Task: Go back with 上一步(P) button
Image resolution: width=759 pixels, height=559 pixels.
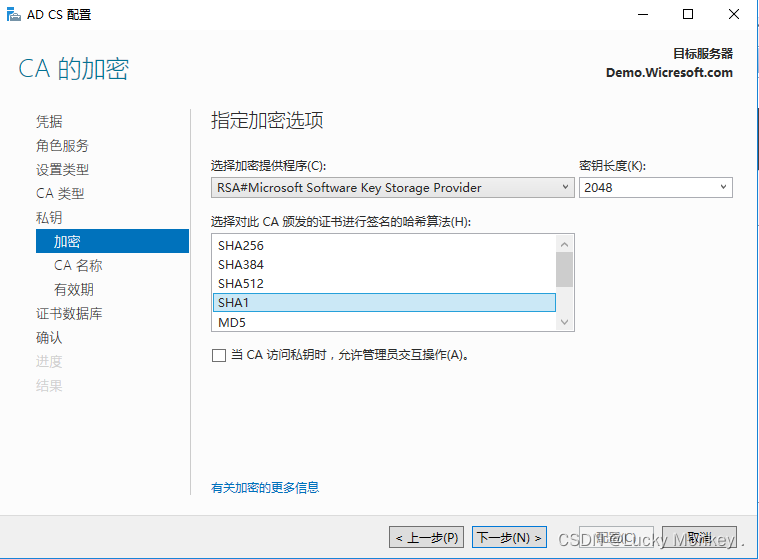Action: tap(426, 537)
